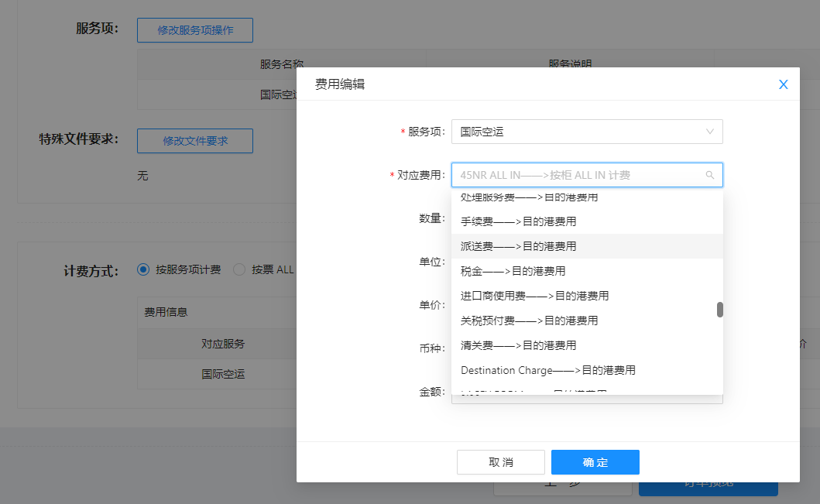Click 国际空运 cell under 对应服务 column
This screenshot has width=820, height=504.
point(223,374)
